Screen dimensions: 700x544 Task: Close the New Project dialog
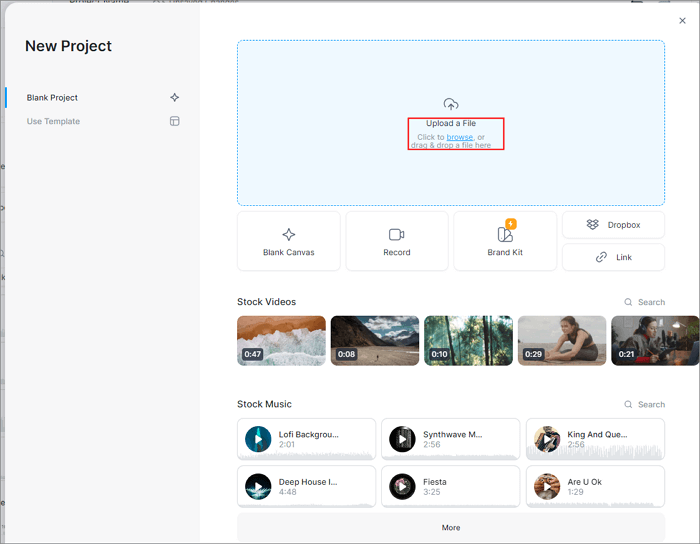click(x=682, y=21)
